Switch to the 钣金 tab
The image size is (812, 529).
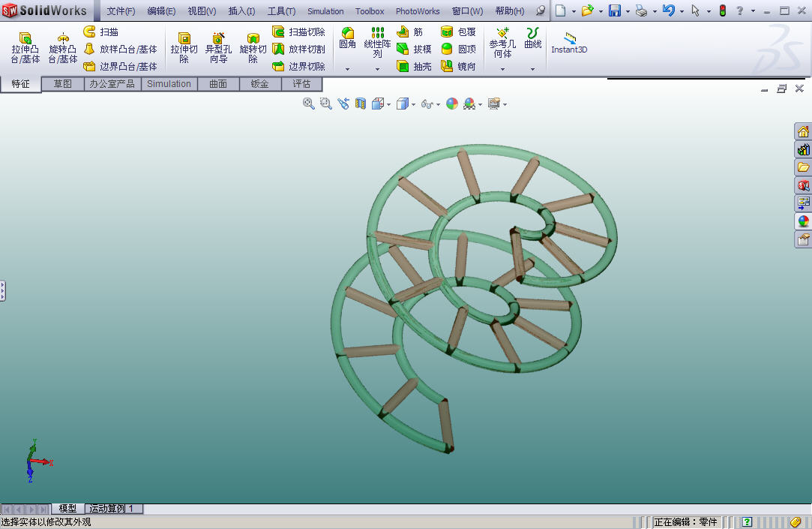click(x=260, y=84)
